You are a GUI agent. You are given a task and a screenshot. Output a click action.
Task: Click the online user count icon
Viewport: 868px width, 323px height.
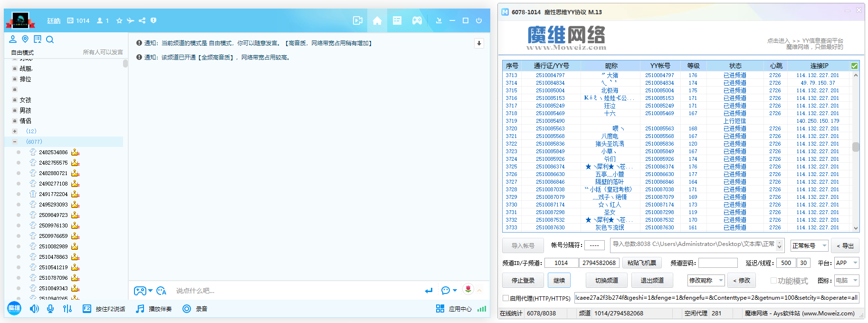(100, 20)
